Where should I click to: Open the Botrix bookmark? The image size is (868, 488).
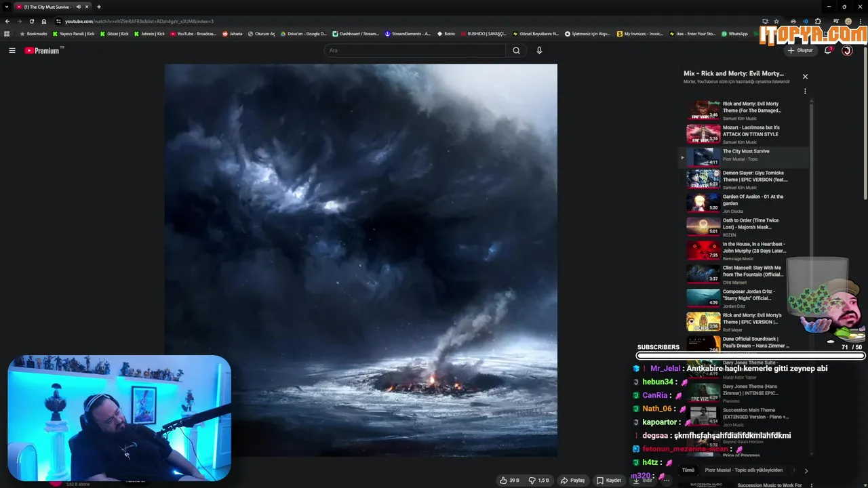coord(446,33)
